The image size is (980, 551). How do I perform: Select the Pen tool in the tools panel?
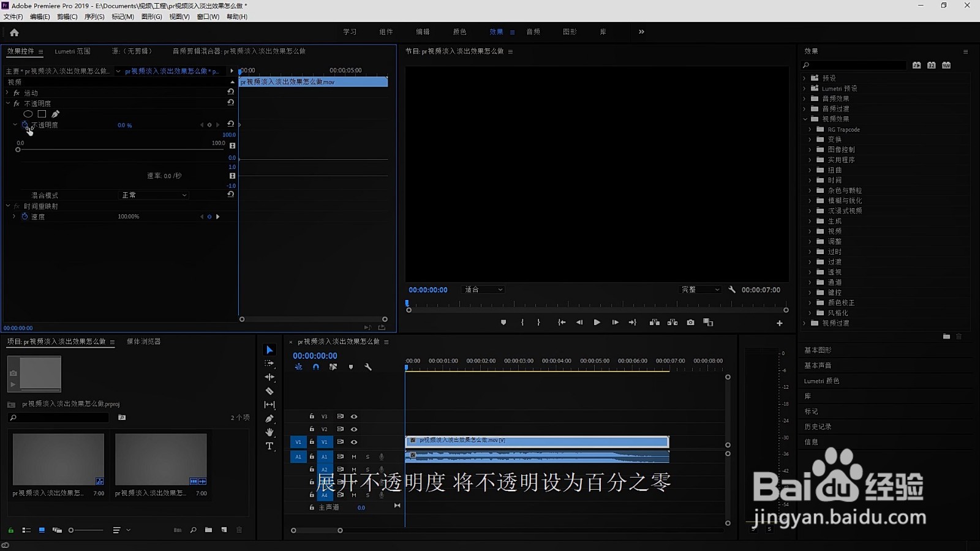click(269, 419)
